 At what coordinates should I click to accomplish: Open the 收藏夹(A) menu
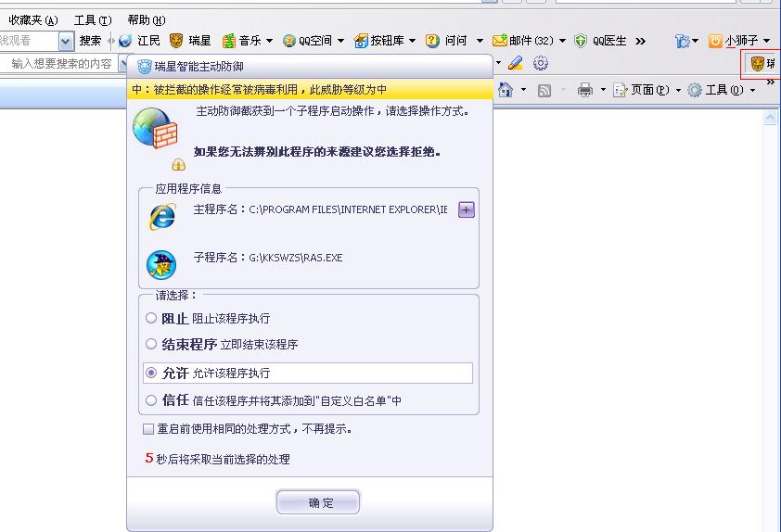(x=33, y=20)
